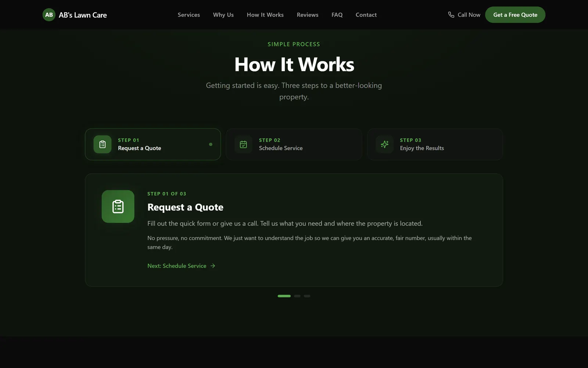588x368 pixels.
Task: Click the "No pressure, no commitment" paragraph
Action: pyautogui.click(x=309, y=243)
